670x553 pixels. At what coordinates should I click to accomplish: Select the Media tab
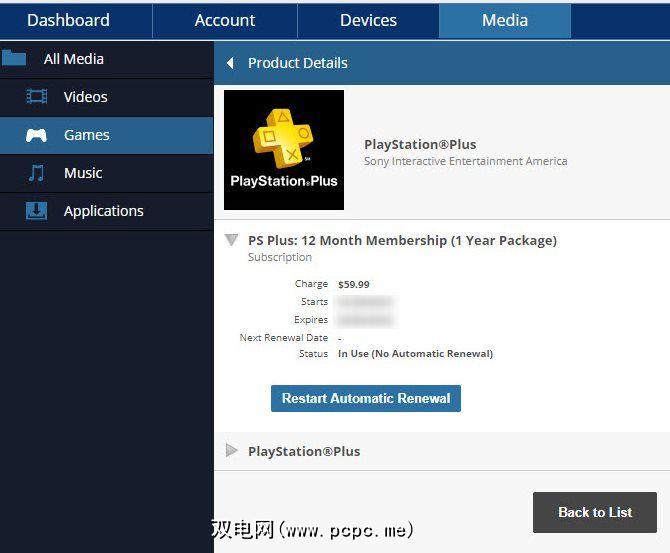(505, 21)
